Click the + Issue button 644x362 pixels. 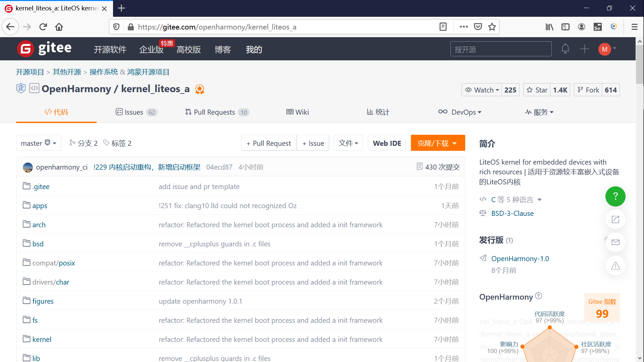313,143
